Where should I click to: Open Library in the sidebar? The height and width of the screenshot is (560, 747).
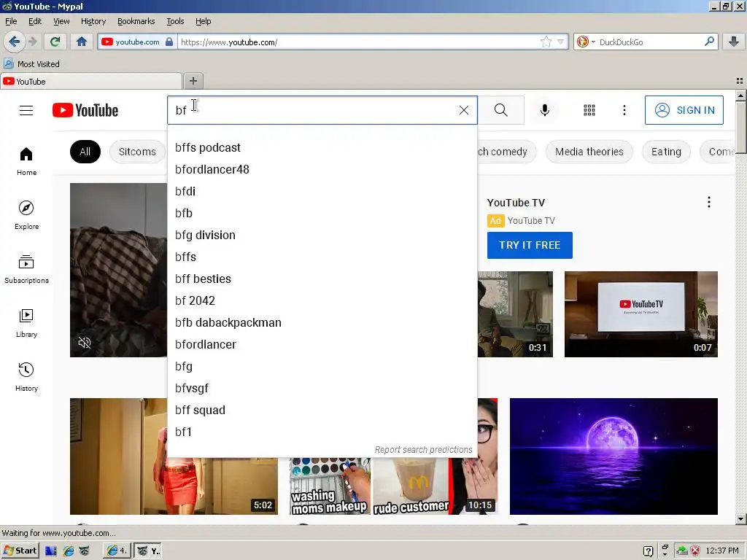tap(26, 323)
